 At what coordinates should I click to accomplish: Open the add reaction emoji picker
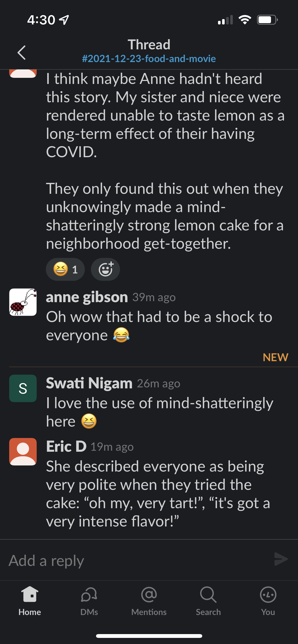(105, 269)
